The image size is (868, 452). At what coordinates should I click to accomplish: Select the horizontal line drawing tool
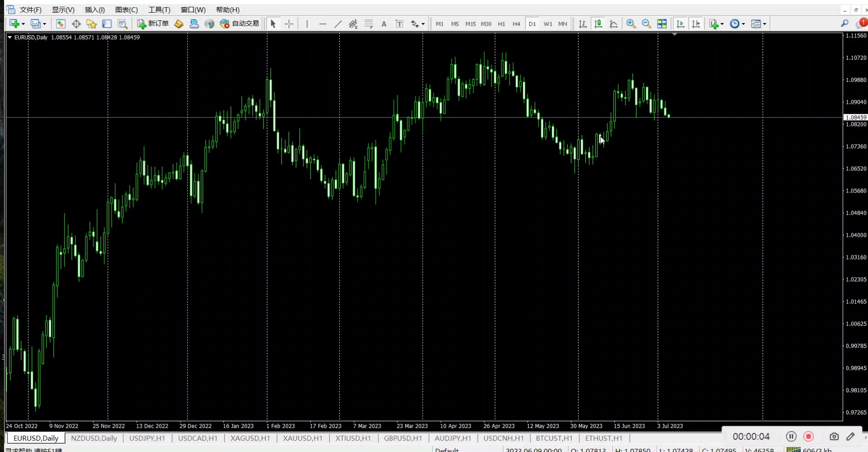(x=323, y=24)
